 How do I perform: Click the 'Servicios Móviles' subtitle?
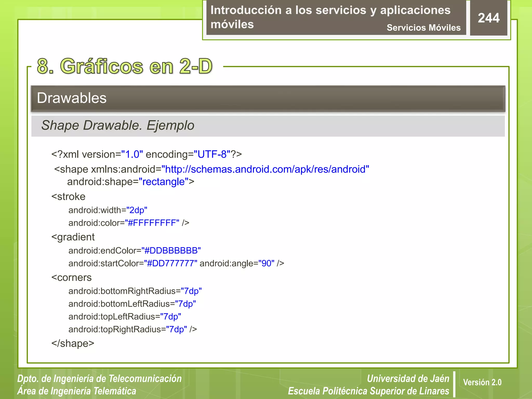pos(423,28)
